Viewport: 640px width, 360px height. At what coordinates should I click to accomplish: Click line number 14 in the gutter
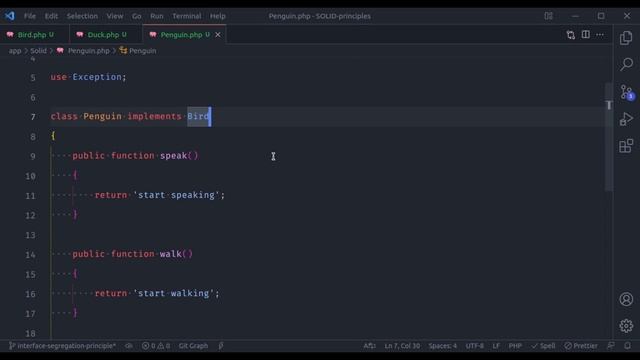[30, 255]
